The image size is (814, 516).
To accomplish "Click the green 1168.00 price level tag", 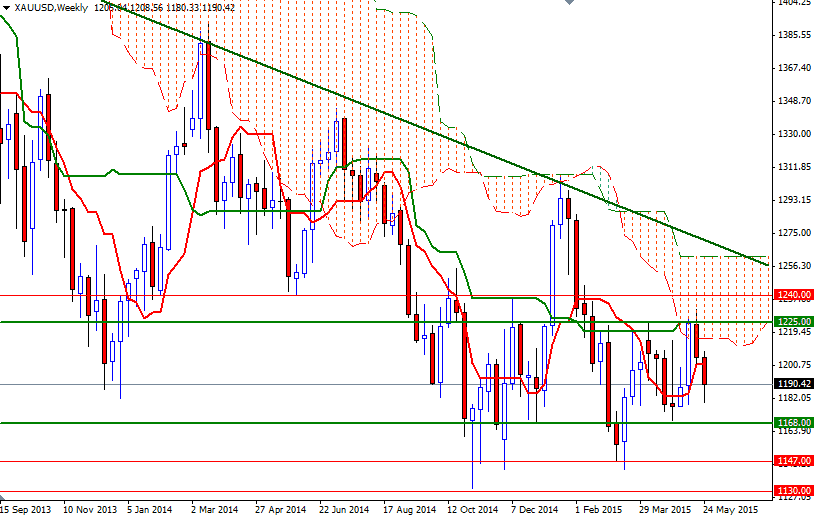I will (793, 423).
